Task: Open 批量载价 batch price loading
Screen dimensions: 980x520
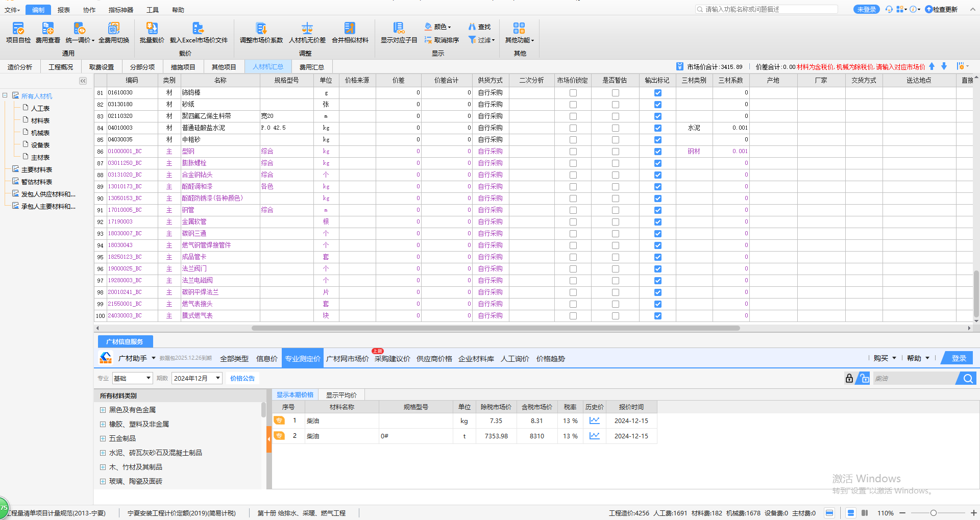Action: pos(152,33)
